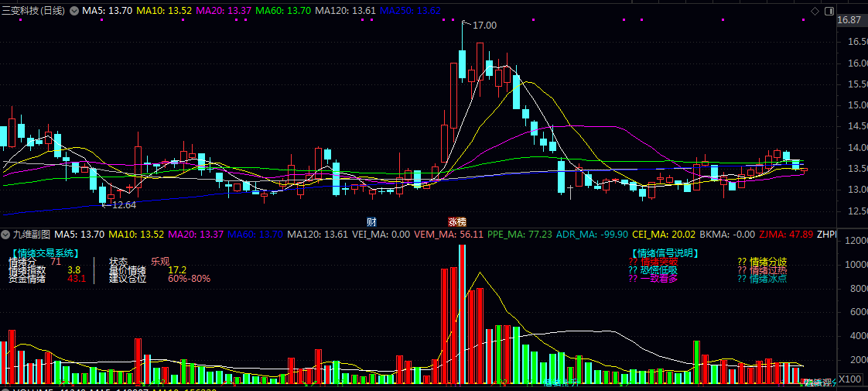Click the diamond marker icon at top right
This screenshot has width=868, height=391.
[815, 11]
